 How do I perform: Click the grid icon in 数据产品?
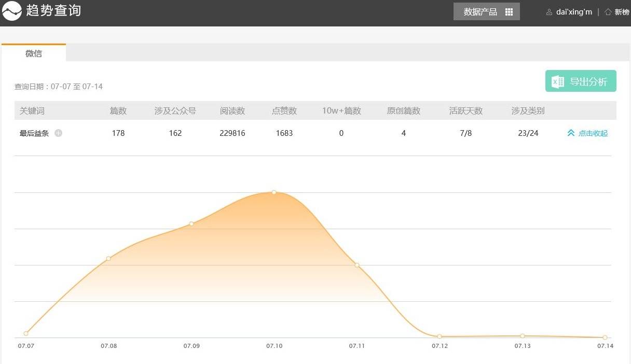pyautogui.click(x=509, y=12)
